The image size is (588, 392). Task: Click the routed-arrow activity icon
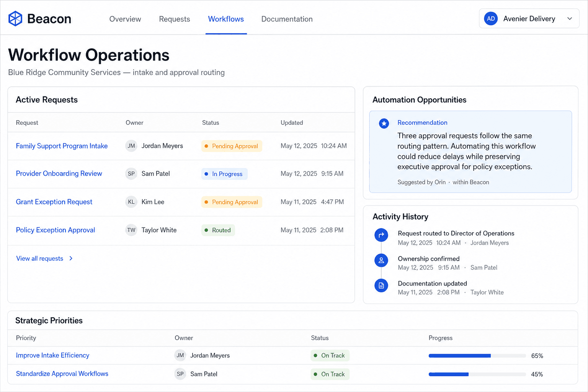[381, 235]
